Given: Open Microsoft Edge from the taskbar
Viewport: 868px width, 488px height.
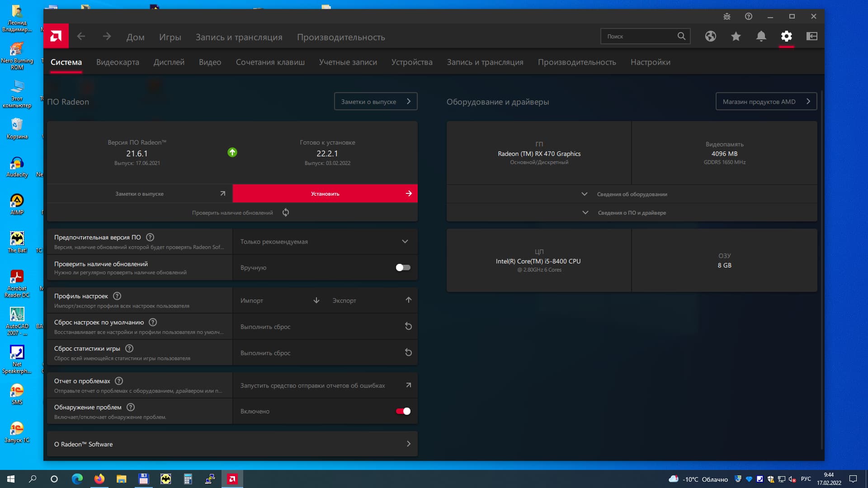Looking at the screenshot, I should (77, 479).
